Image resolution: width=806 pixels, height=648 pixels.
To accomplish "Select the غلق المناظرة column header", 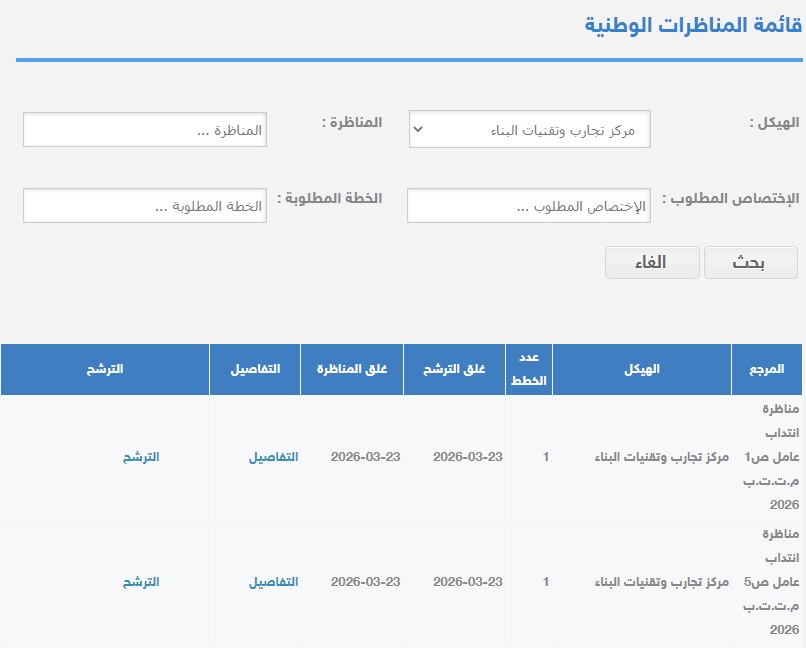I will click(351, 369).
